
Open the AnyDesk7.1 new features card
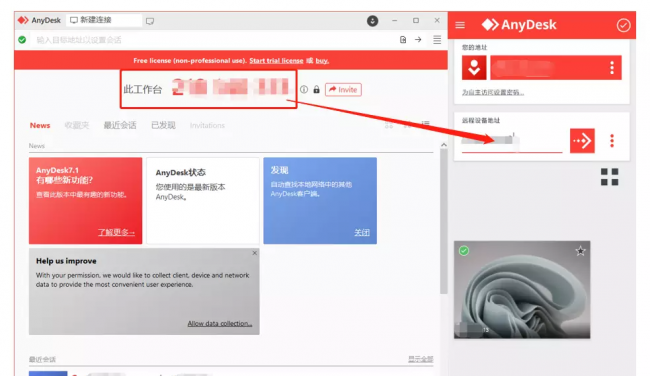click(x=85, y=200)
